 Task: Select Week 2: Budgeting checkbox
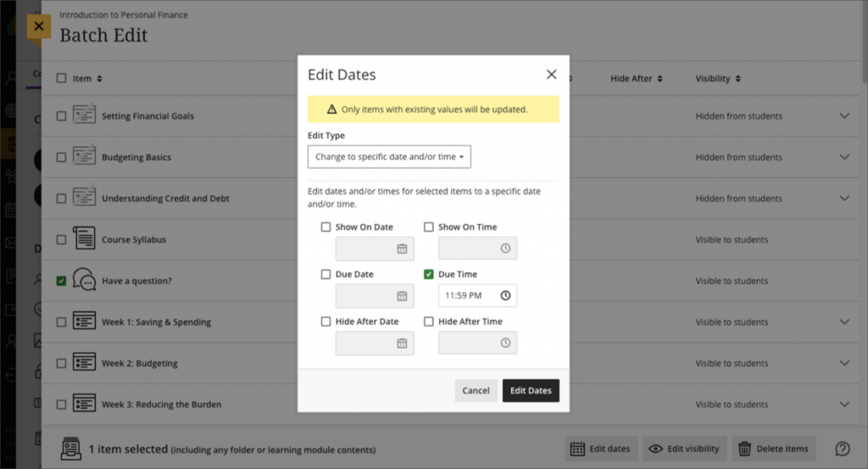(61, 363)
